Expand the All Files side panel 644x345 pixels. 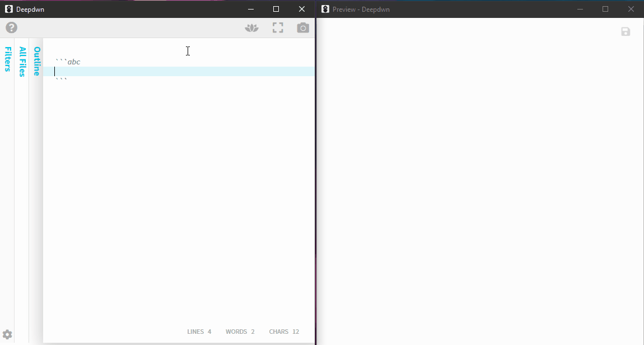[x=22, y=62]
